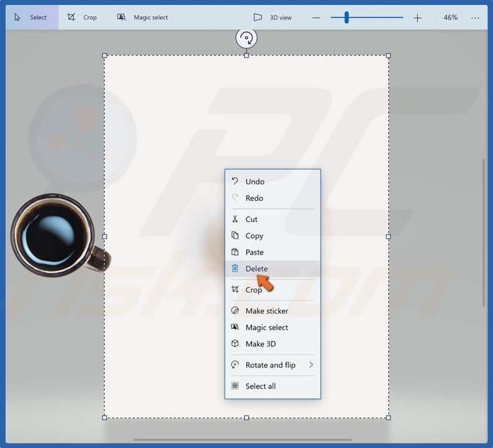This screenshot has width=493, height=448.
Task: Click the coffee cup on the canvas
Action: coord(54,235)
